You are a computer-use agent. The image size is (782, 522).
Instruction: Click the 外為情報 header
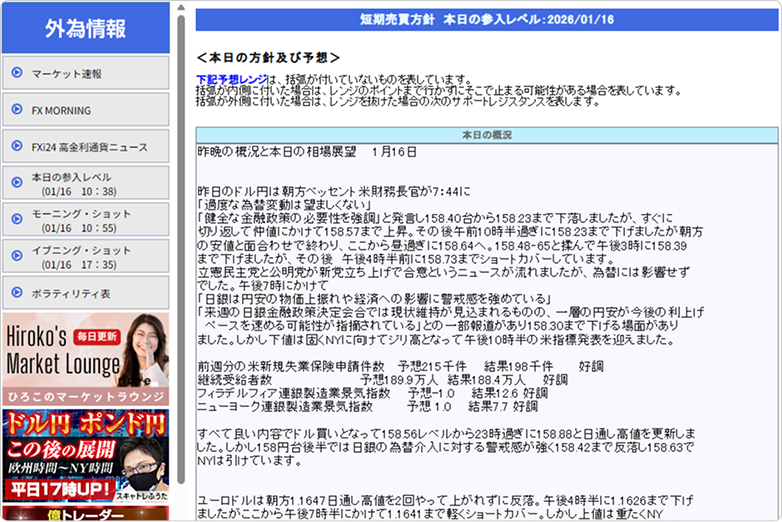(x=86, y=28)
